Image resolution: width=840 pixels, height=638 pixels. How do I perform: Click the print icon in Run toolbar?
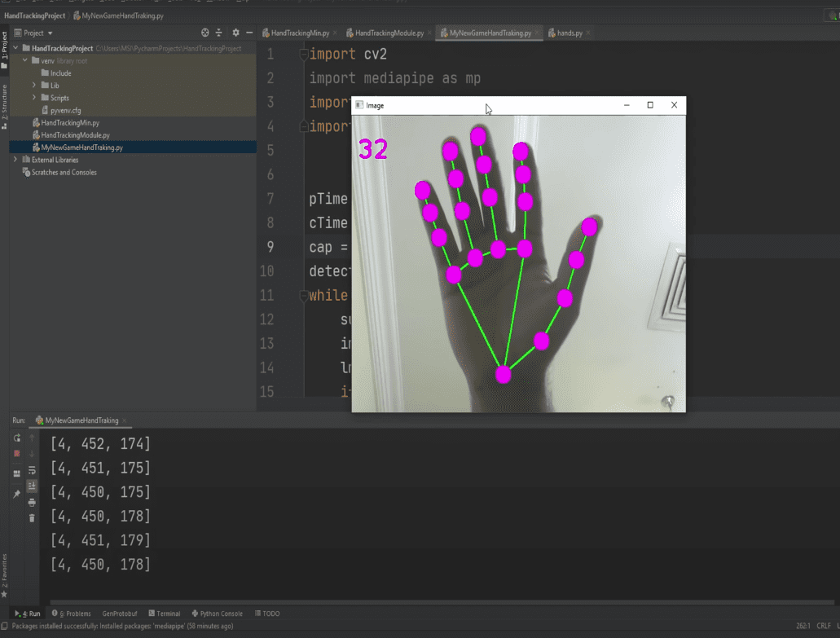(32, 502)
